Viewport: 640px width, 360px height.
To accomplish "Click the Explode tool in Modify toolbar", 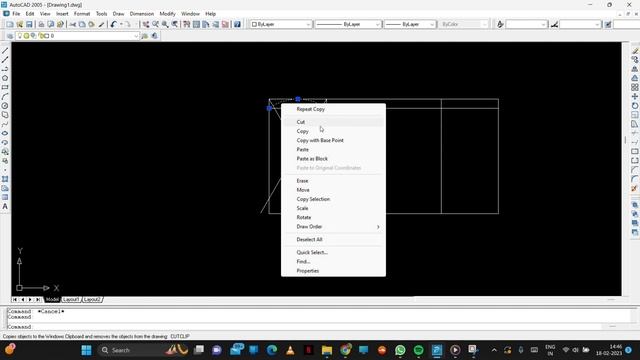I will [x=635, y=188].
